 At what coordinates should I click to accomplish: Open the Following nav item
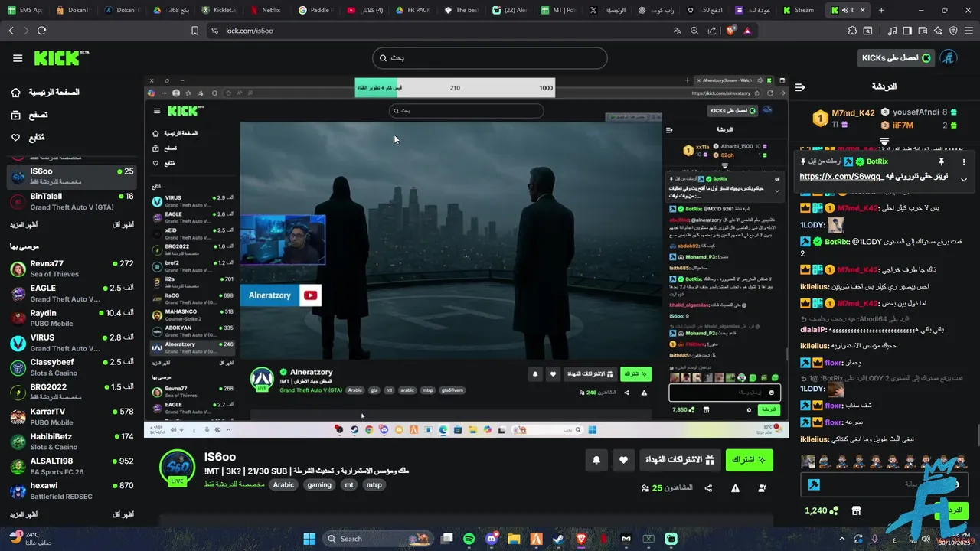point(28,138)
